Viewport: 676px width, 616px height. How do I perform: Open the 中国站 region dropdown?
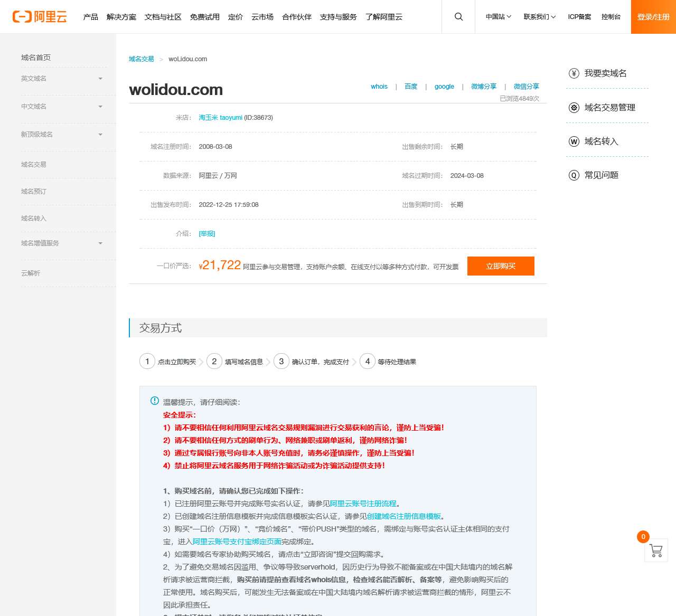(x=499, y=17)
